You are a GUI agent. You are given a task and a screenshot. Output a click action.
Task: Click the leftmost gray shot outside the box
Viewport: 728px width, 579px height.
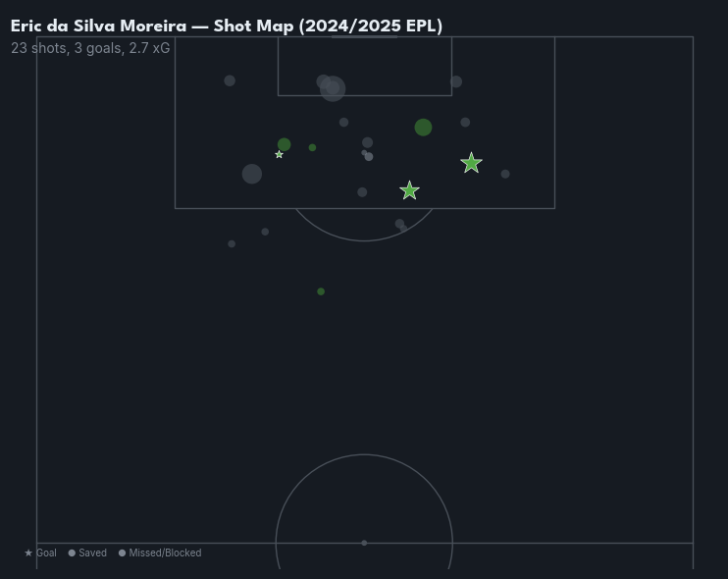(x=232, y=244)
